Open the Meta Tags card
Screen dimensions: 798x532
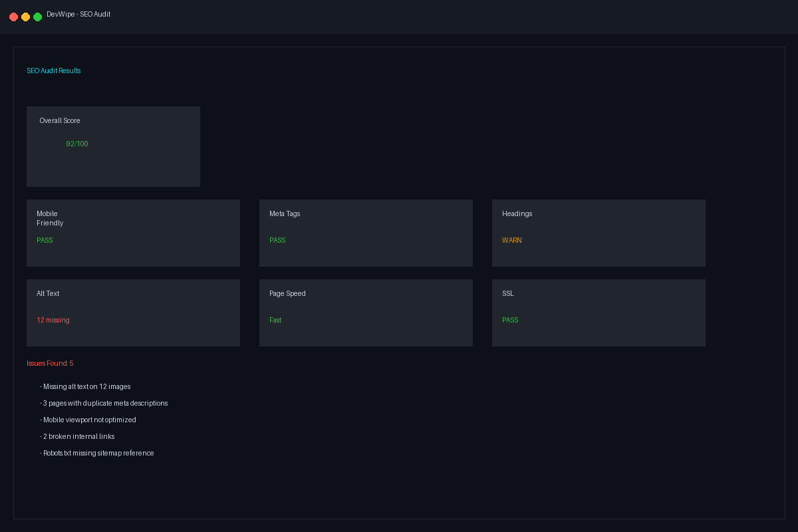coord(366,233)
